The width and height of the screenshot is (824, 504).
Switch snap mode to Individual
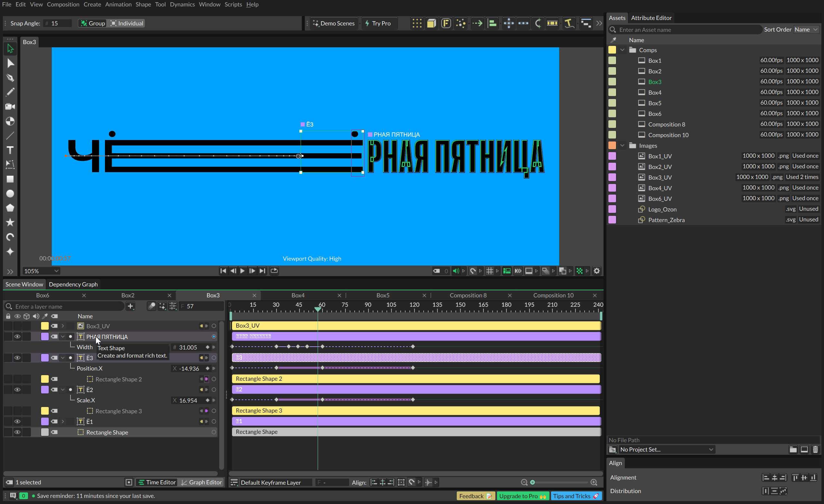(x=127, y=23)
